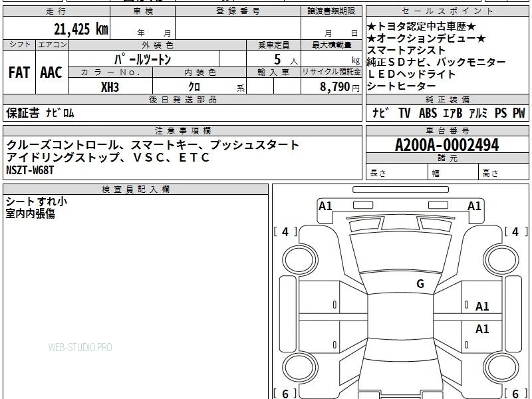Select the 諸元 header
Viewport: 532px width, 399px height.
pyautogui.click(x=447, y=158)
